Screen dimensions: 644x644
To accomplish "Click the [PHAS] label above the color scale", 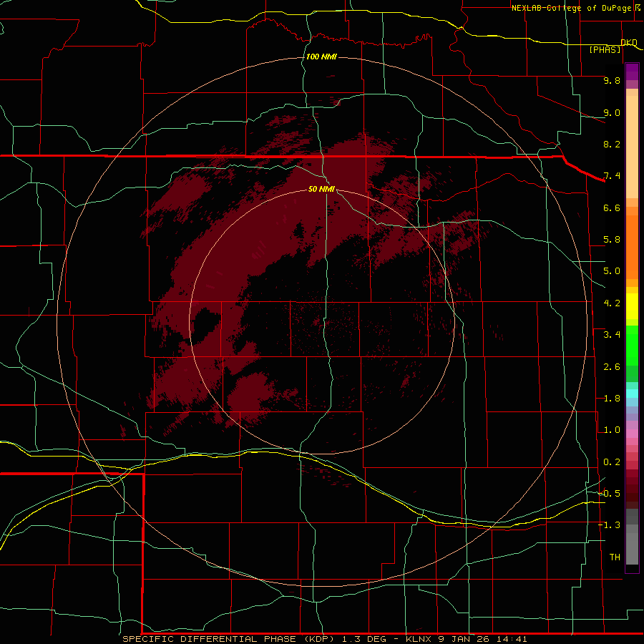I will (605, 49).
